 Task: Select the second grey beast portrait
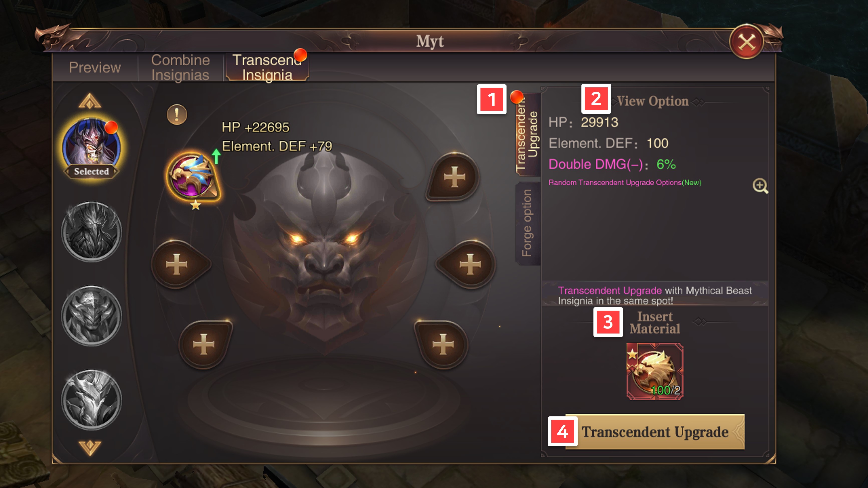[91, 232]
